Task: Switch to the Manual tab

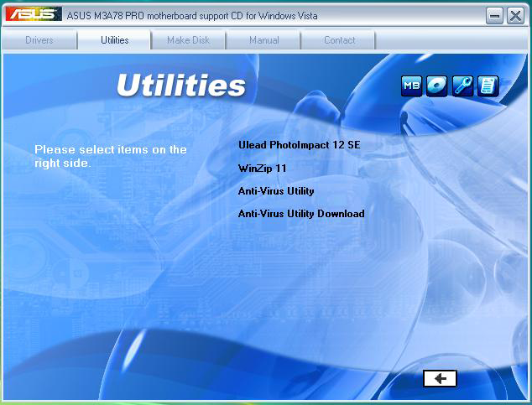Action: point(263,40)
